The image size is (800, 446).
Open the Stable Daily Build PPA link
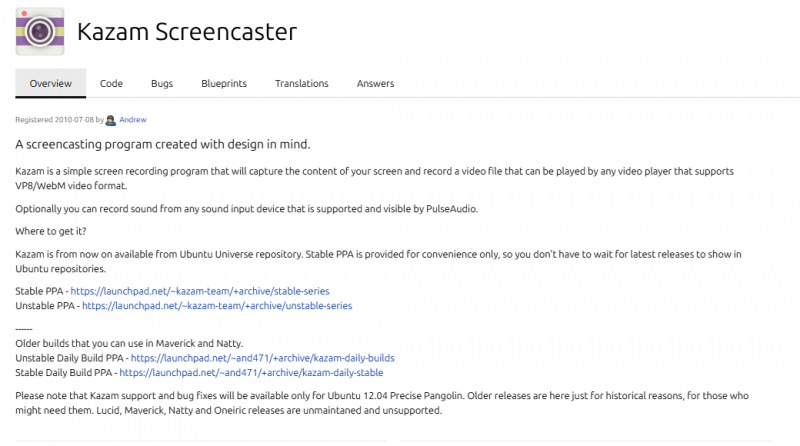(x=250, y=372)
